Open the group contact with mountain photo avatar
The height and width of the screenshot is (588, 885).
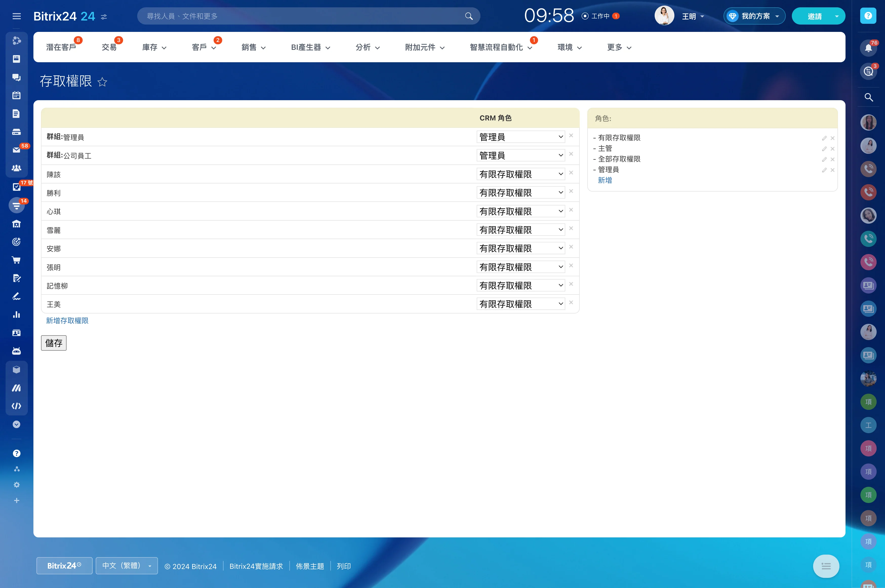pos(868,378)
